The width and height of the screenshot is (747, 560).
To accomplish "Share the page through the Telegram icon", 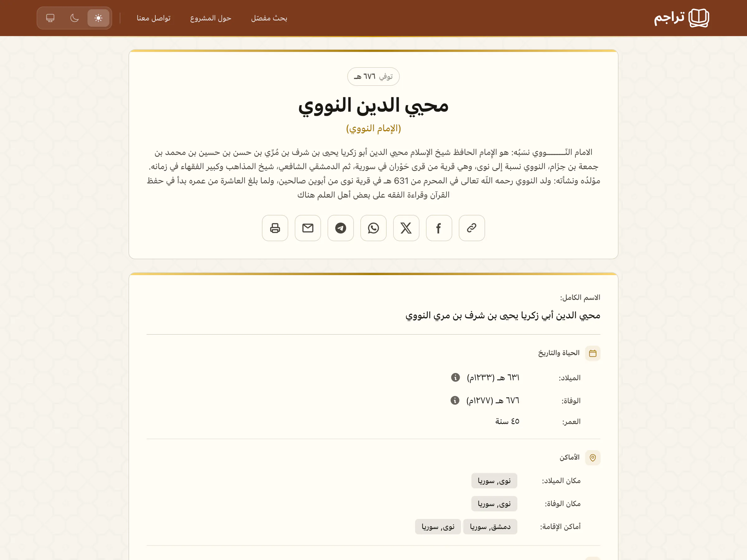I will tap(341, 228).
